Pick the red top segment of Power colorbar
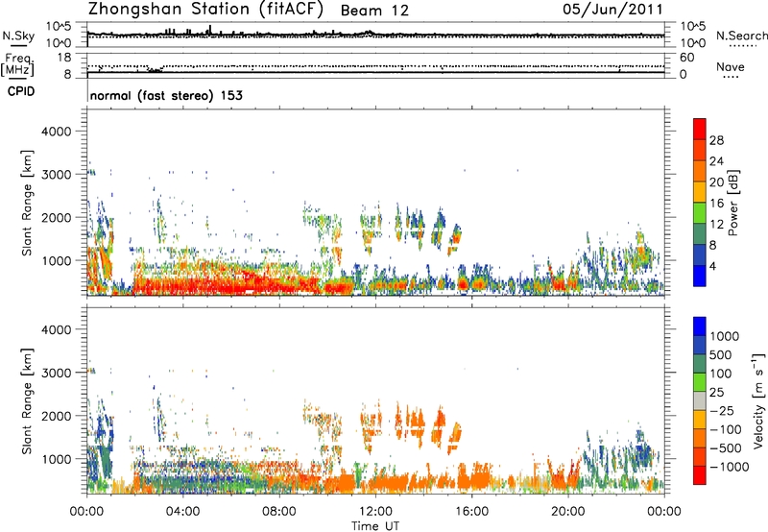The height and width of the screenshot is (532, 768). (700, 129)
